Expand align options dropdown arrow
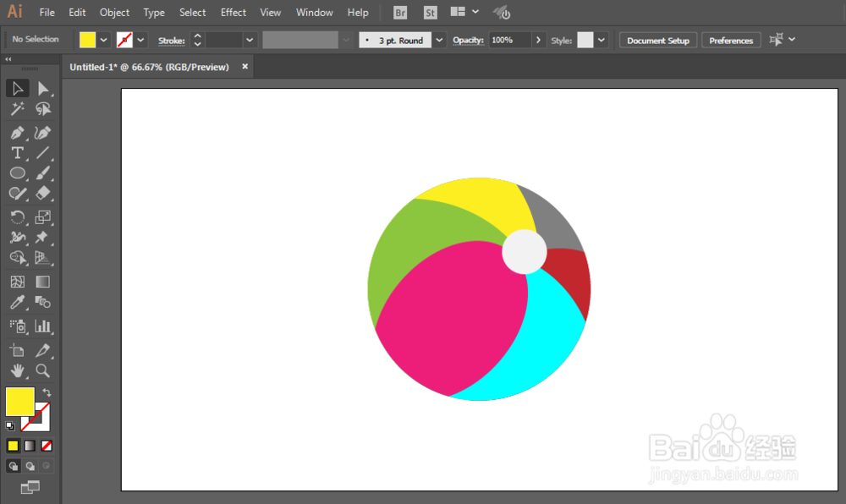846x504 pixels. [x=792, y=39]
